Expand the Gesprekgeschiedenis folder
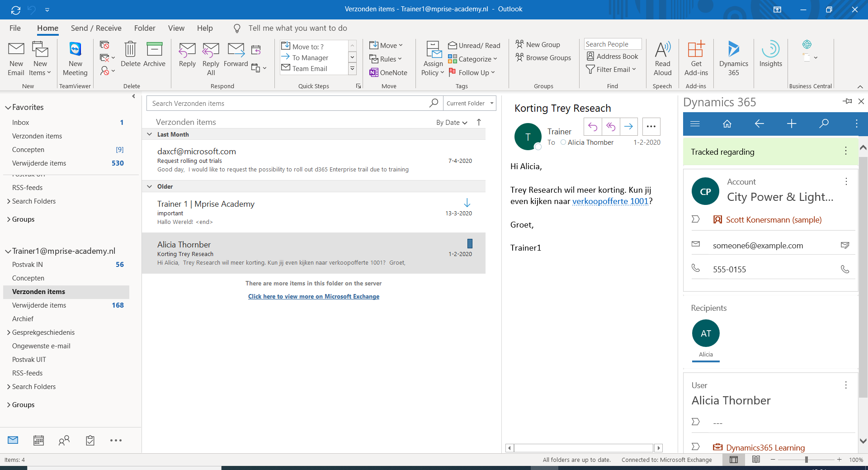Viewport: 868px width, 470px height. pyautogui.click(x=9, y=332)
